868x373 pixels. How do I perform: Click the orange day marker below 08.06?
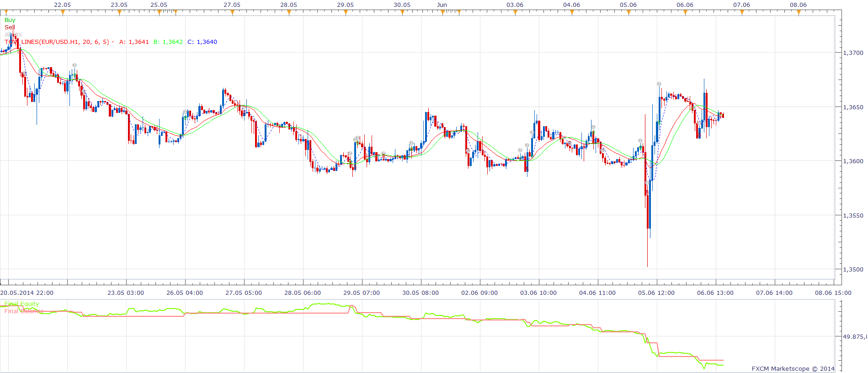point(799,13)
